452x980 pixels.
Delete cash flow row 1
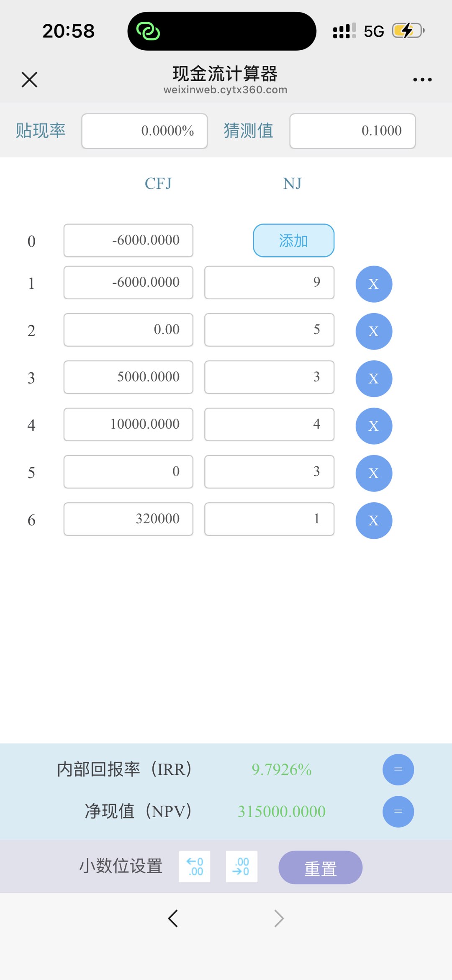(374, 284)
